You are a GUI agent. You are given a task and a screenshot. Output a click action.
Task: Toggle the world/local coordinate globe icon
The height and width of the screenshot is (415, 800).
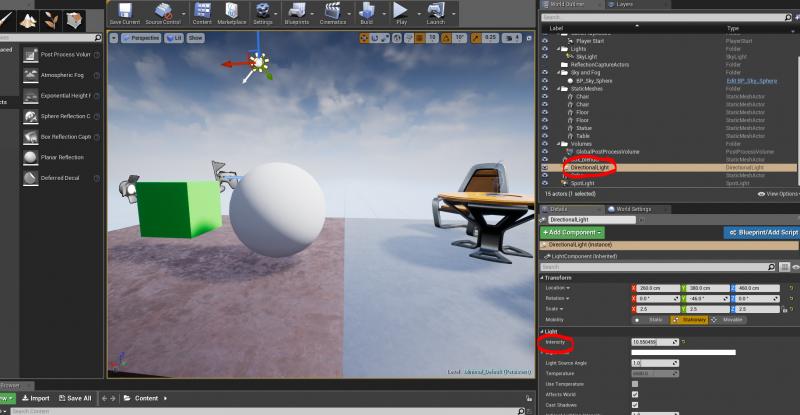pos(397,38)
